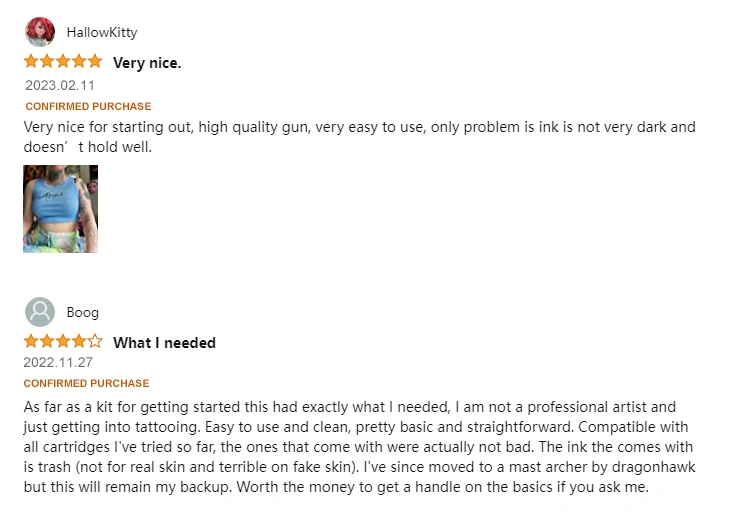Screen dimensions: 750x513
Task: Click the "Very nice." review title
Action: (x=147, y=63)
